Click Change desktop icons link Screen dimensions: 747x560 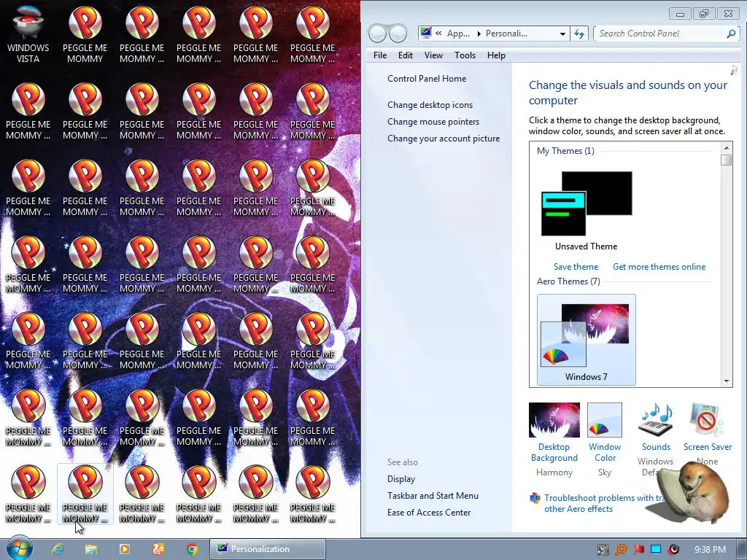430,105
